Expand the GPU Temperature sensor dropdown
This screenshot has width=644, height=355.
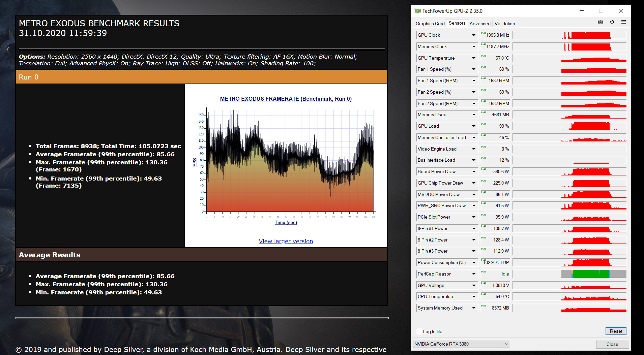coord(474,58)
